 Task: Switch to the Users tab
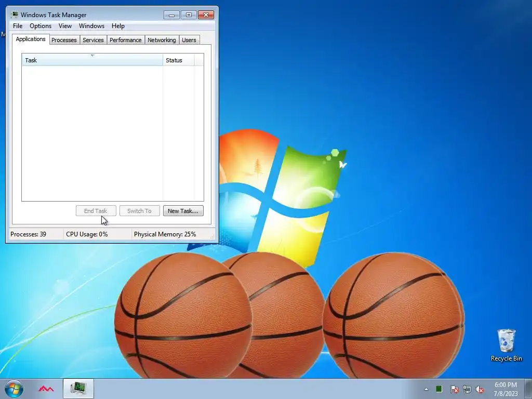(x=189, y=40)
